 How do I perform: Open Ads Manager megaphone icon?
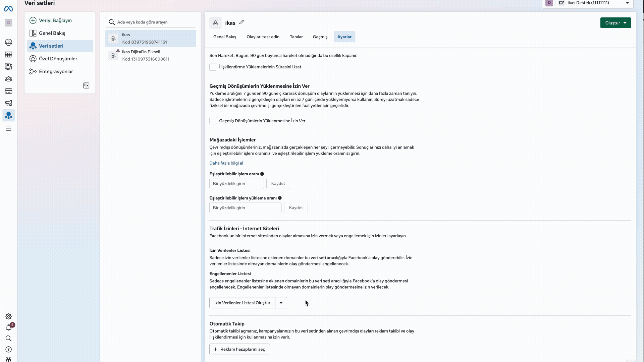[8, 103]
